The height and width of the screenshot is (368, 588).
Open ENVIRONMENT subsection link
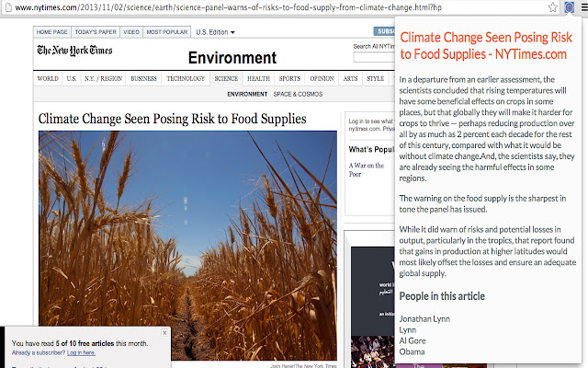tap(247, 94)
